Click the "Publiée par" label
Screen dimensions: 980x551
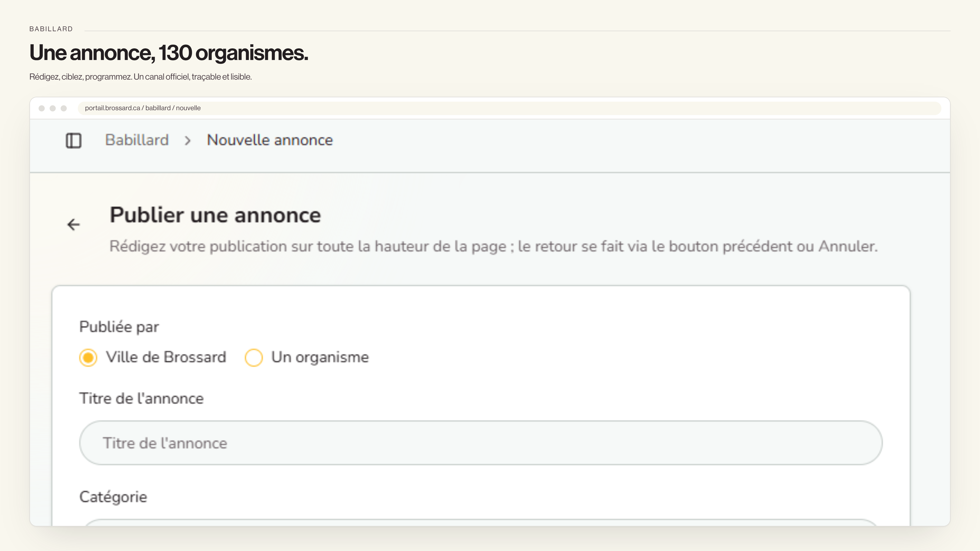[119, 327]
